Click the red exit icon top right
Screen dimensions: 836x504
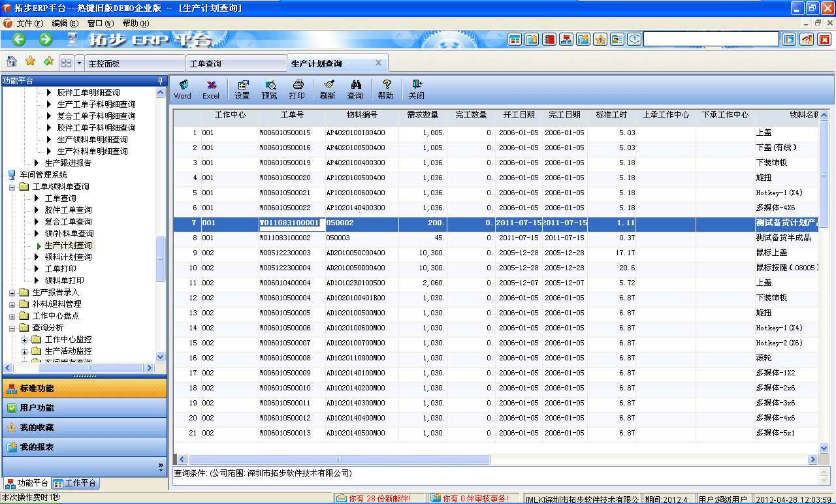click(x=826, y=8)
